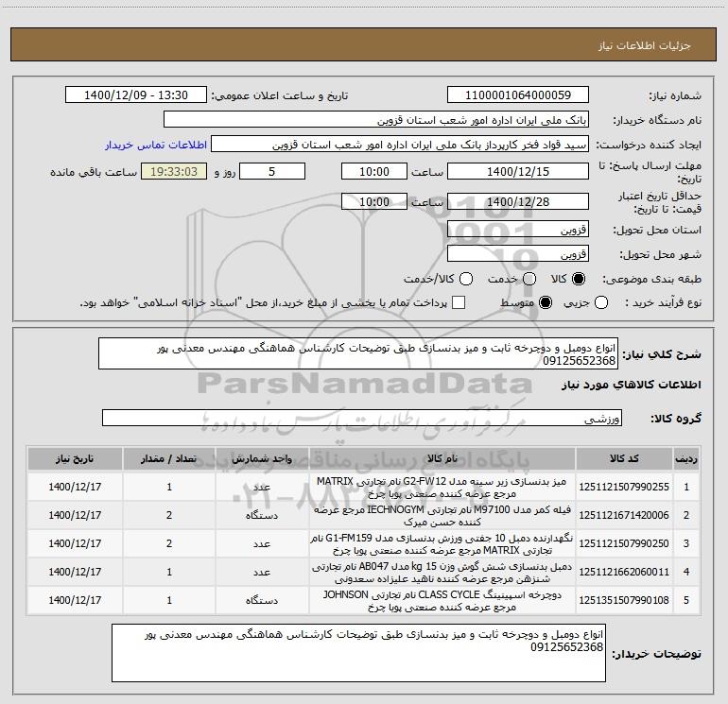728x704 pixels.
Task: Click the remaining days field showing 5
Action: [272, 171]
